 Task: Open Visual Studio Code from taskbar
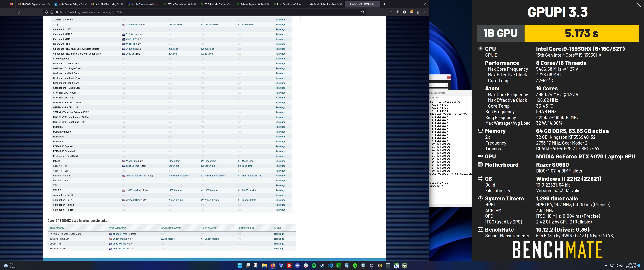(x=330, y=265)
